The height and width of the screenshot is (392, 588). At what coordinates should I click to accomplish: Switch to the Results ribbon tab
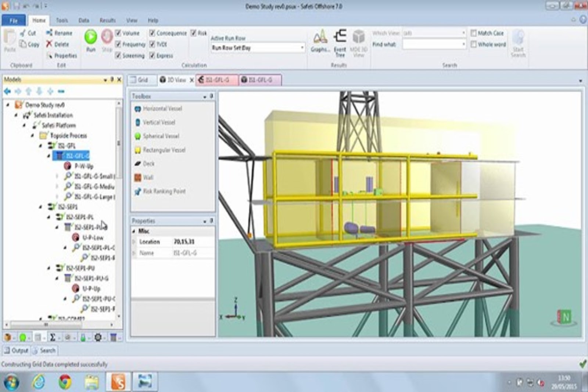(107, 20)
